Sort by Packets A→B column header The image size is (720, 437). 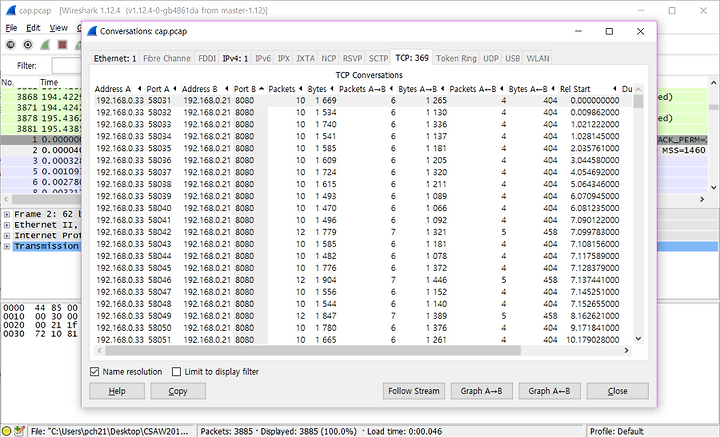(x=366, y=89)
